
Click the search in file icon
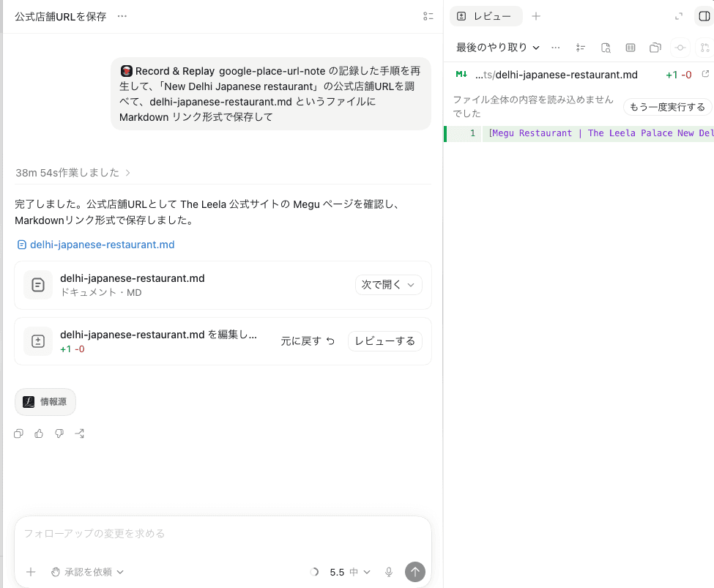[x=606, y=48]
